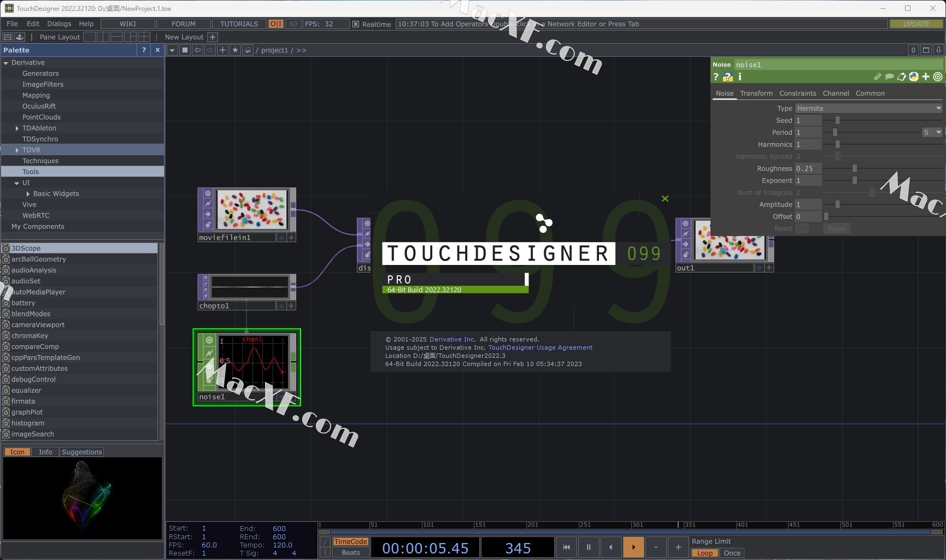Click the first icon before Pane Layout
The width and height of the screenshot is (946, 560).
[x=8, y=37]
